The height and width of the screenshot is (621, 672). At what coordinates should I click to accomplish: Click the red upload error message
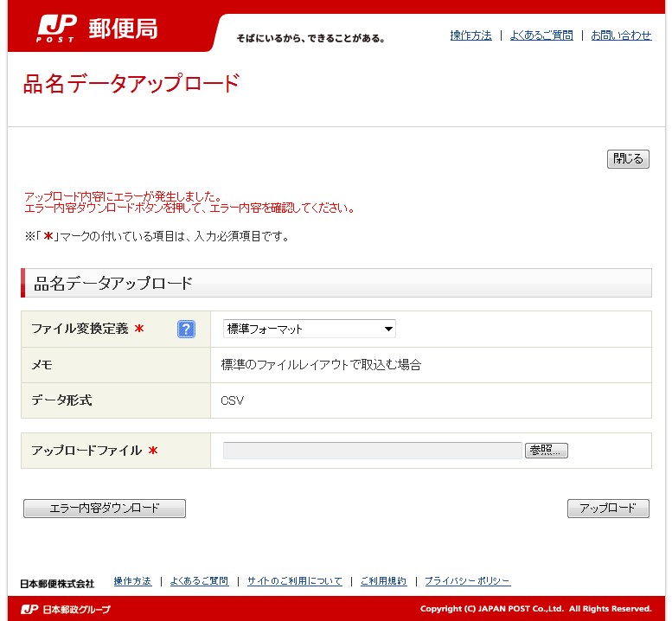pos(189,202)
